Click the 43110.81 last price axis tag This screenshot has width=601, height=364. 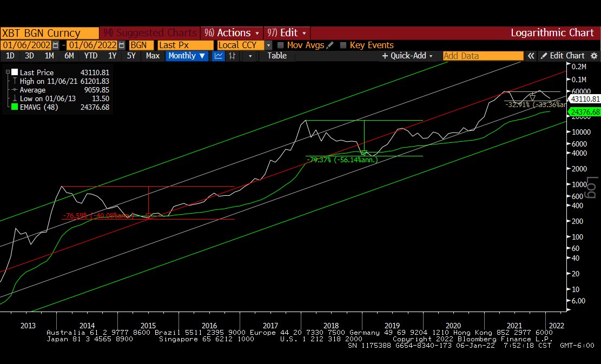(x=584, y=99)
